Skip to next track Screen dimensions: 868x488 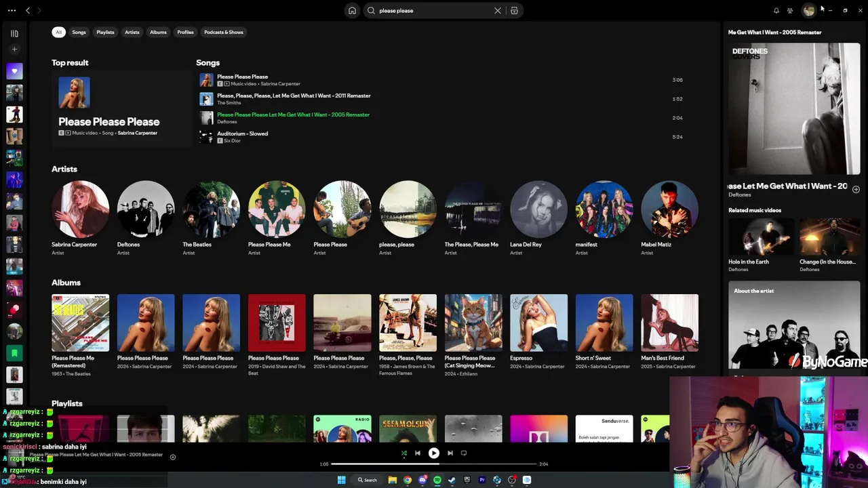coord(450,453)
